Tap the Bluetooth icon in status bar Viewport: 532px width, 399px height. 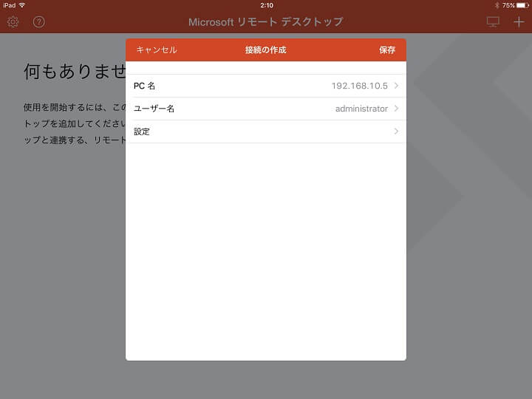click(497, 5)
